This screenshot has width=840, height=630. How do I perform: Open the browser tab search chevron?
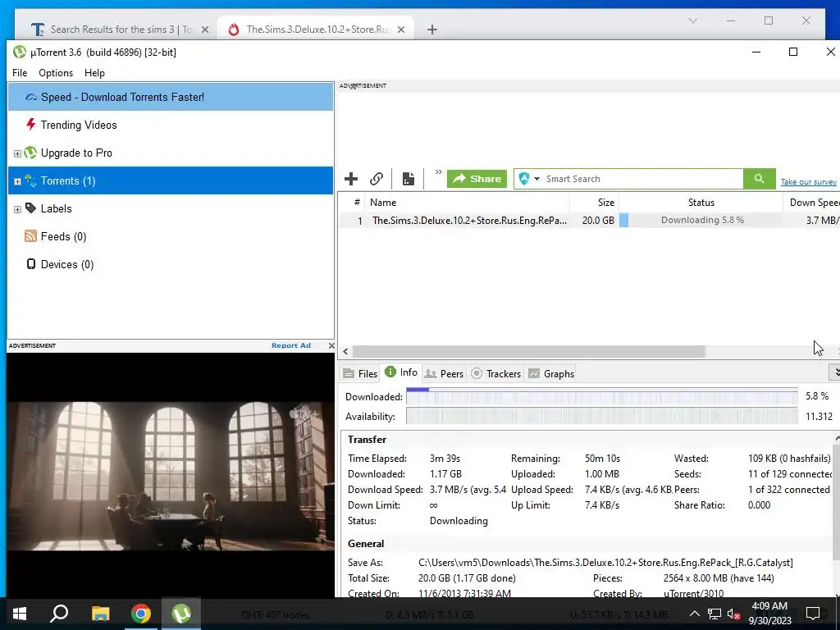point(692,21)
